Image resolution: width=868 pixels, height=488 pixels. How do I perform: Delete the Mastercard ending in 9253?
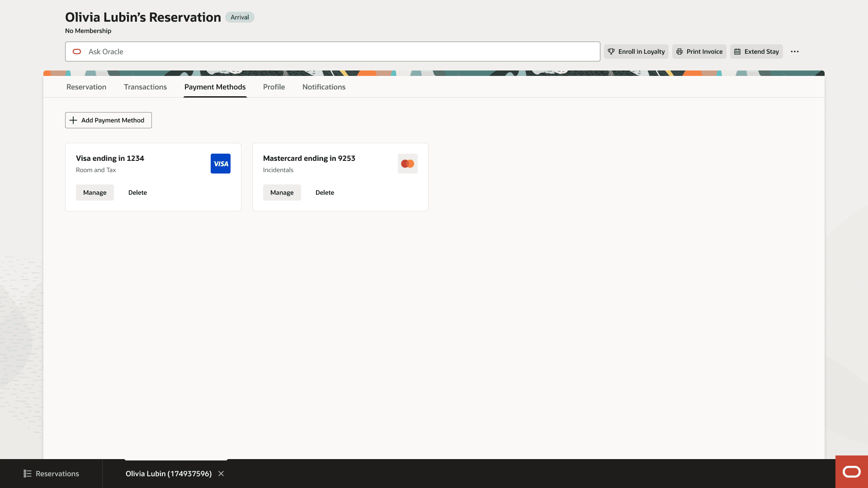(325, 192)
